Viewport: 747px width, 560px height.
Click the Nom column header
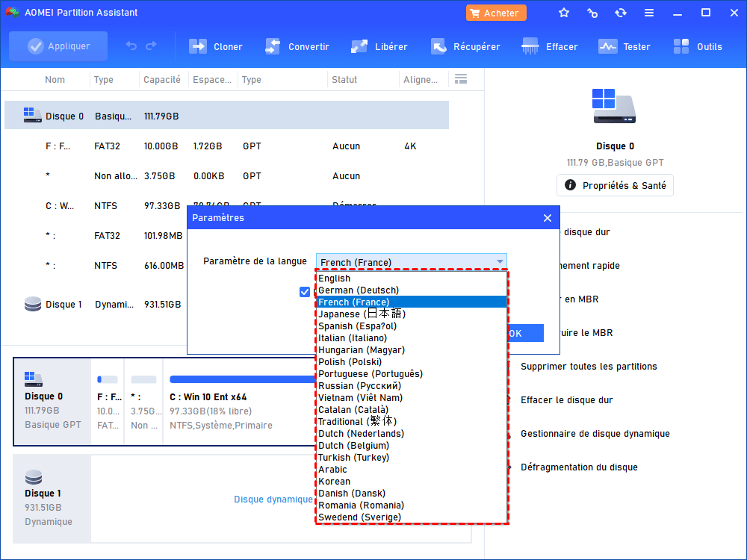click(55, 80)
